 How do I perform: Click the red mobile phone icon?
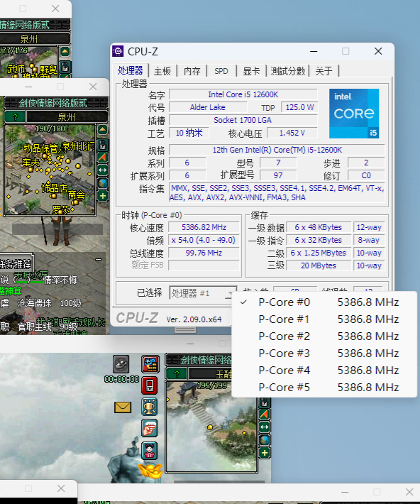point(150,385)
